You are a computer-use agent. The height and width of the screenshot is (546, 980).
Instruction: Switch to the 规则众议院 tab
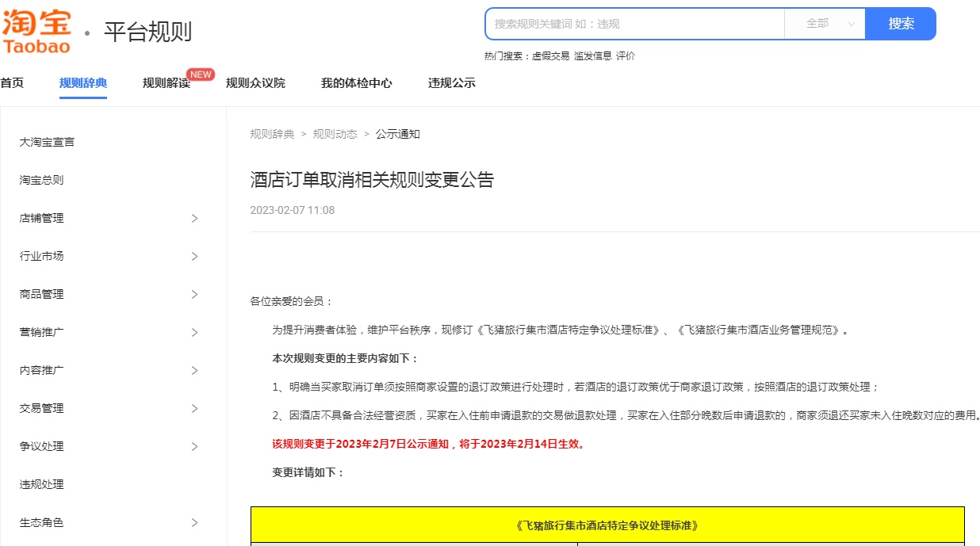pos(255,83)
